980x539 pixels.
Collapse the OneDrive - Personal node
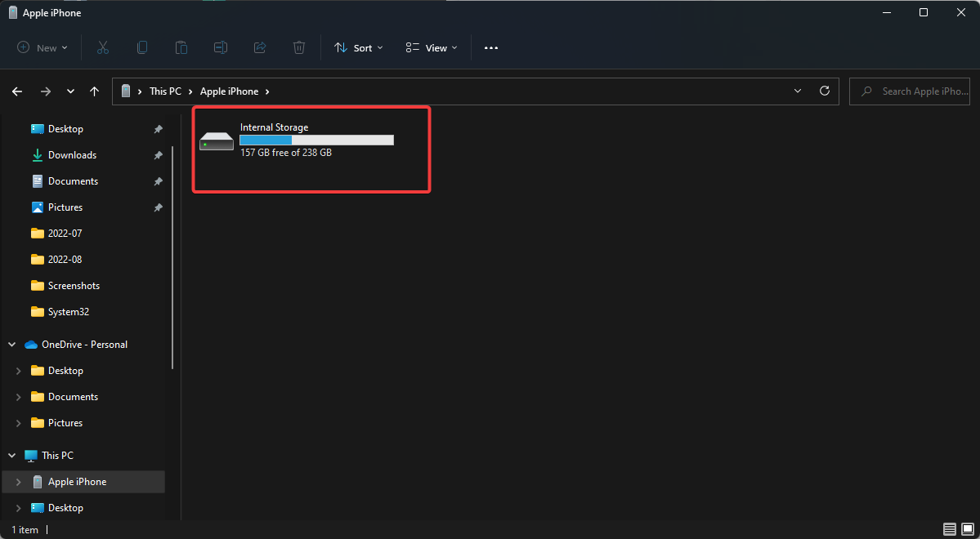tap(12, 345)
